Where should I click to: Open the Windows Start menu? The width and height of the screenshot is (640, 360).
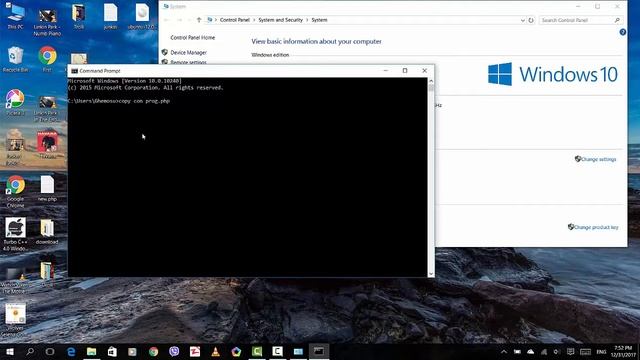(9, 351)
